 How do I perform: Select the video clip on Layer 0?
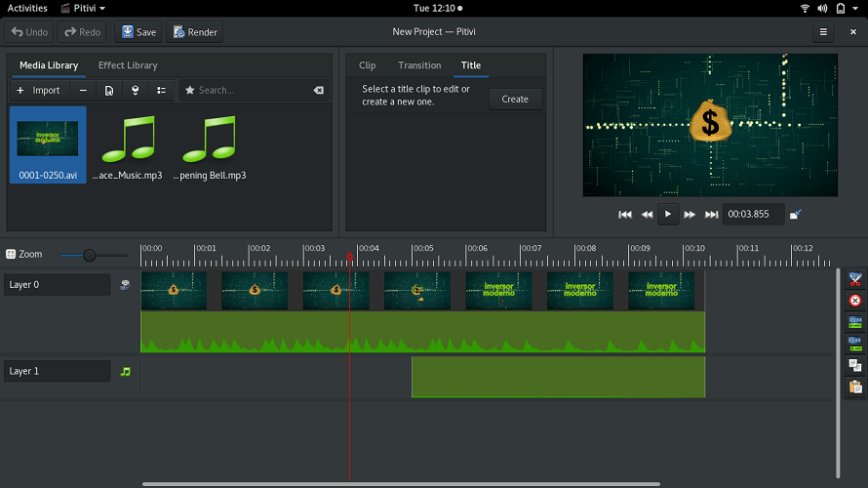pos(422,291)
